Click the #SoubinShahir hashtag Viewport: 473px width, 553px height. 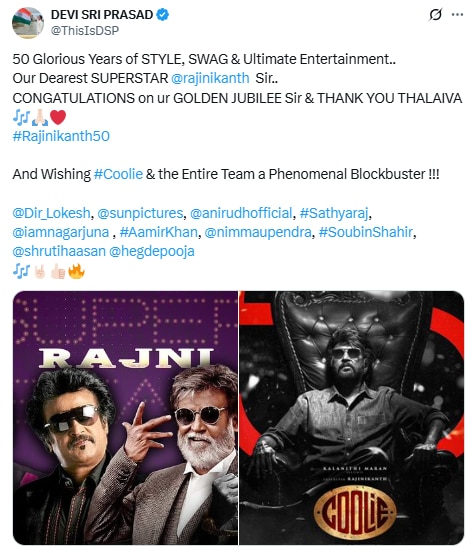(x=366, y=232)
